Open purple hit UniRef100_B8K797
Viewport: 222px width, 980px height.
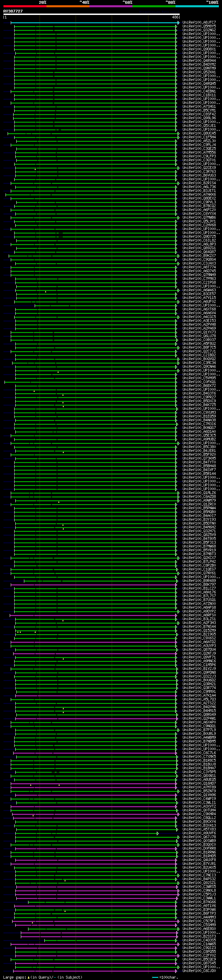point(199,584)
